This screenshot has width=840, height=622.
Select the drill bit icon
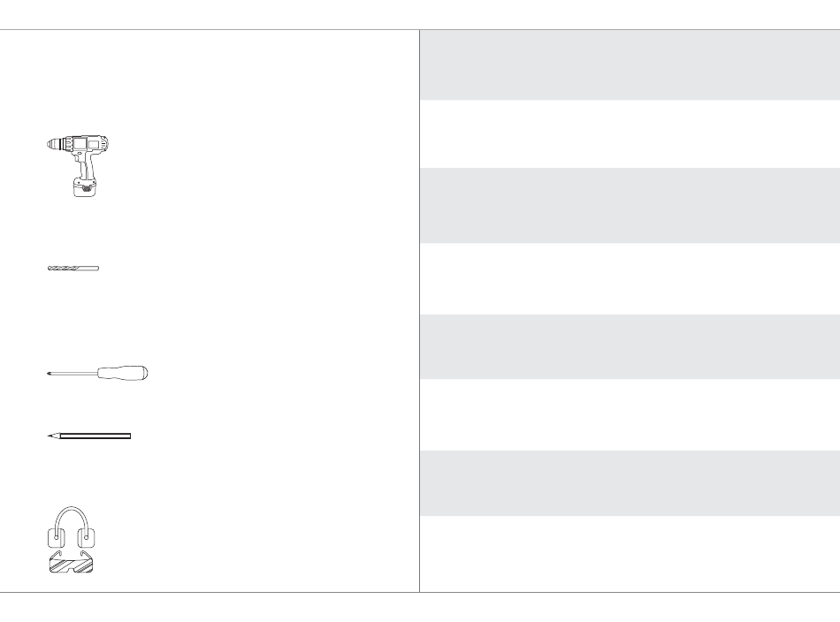coord(73,269)
